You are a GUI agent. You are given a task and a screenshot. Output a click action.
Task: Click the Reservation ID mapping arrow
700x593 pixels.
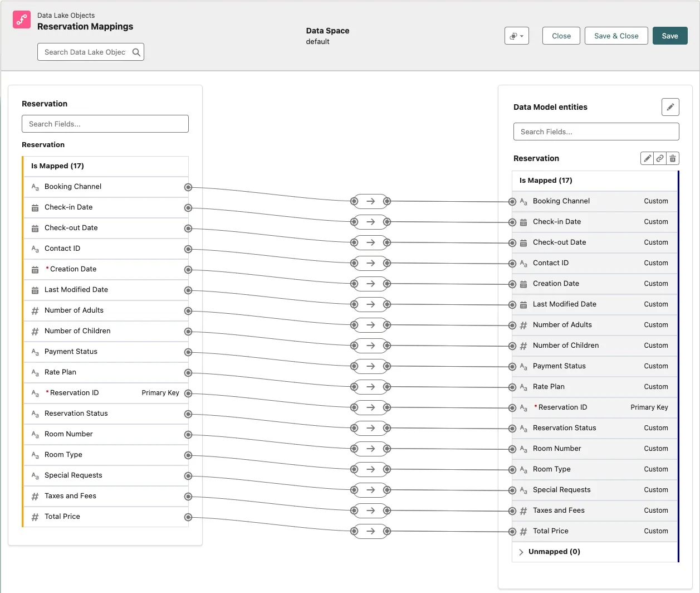tap(370, 407)
